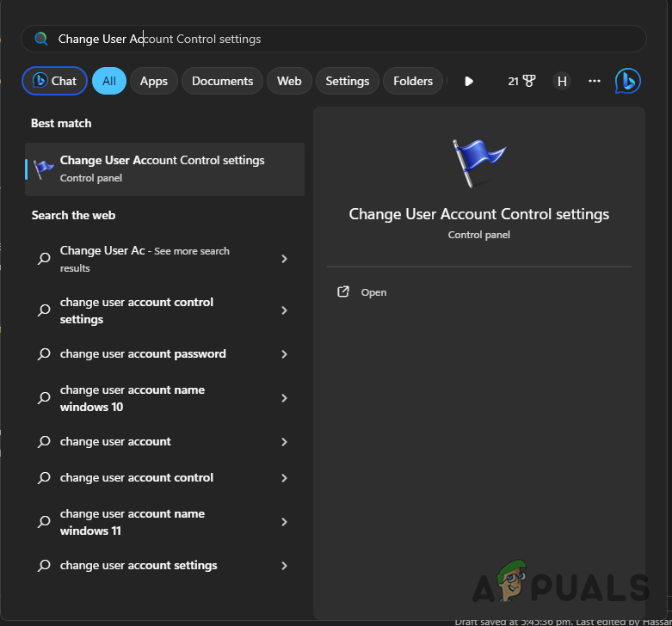Click the Open external-link icon
The height and width of the screenshot is (626, 672).
(342, 292)
